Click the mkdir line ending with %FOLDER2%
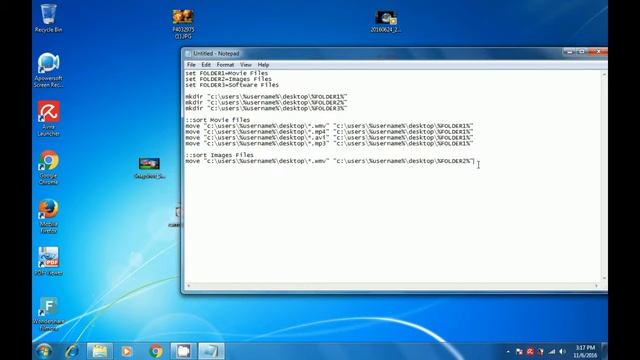Viewport: 640px width, 360px height. [266, 102]
